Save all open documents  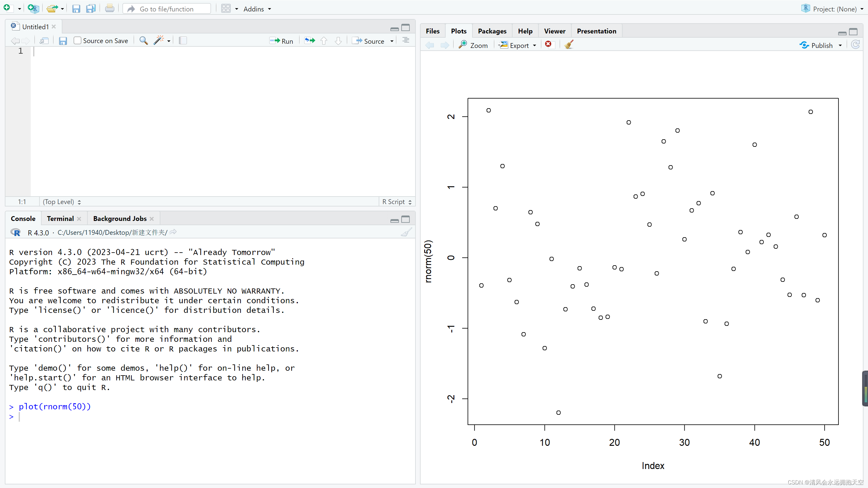click(91, 9)
